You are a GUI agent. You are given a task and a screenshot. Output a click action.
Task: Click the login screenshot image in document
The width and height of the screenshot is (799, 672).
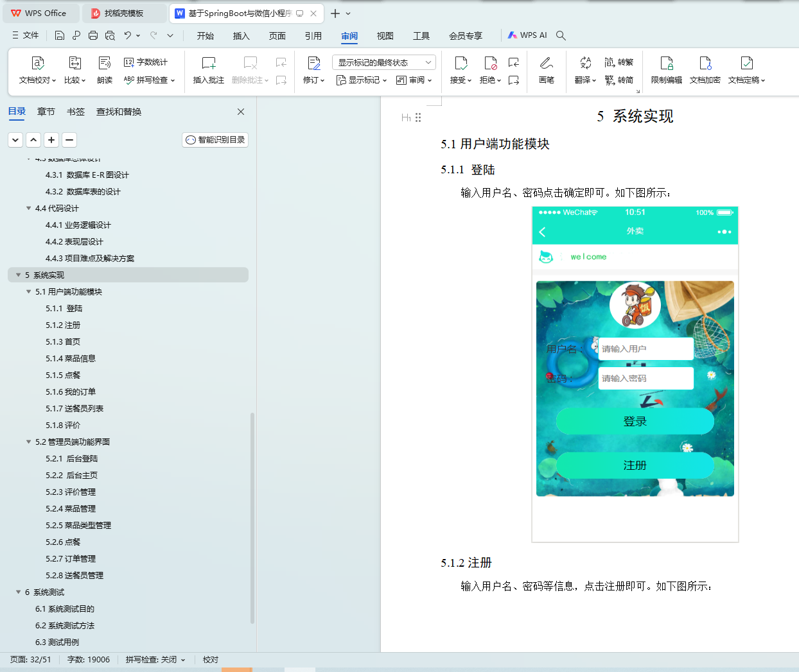pos(635,374)
